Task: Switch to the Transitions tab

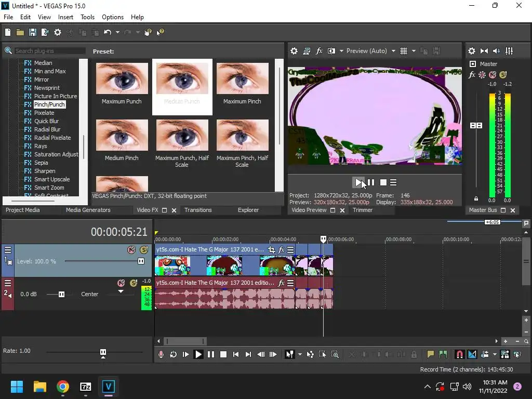Action: [198, 210]
